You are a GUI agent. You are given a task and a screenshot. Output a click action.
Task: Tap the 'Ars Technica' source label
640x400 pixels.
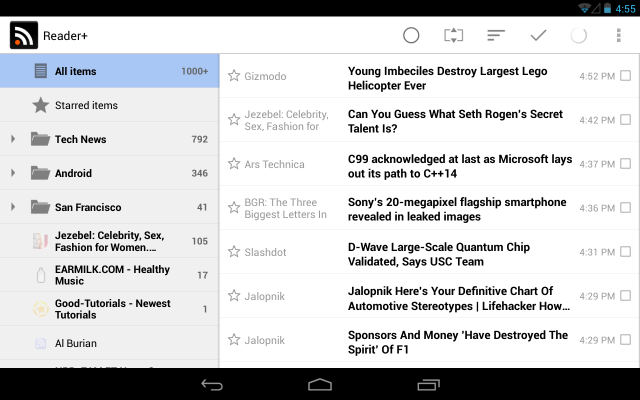274,164
